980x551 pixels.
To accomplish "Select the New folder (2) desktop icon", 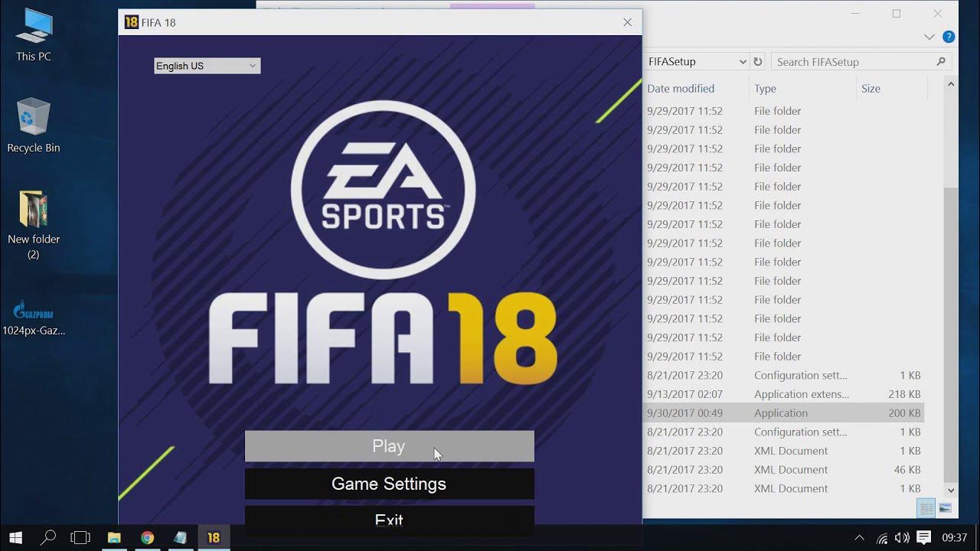I will [x=34, y=225].
